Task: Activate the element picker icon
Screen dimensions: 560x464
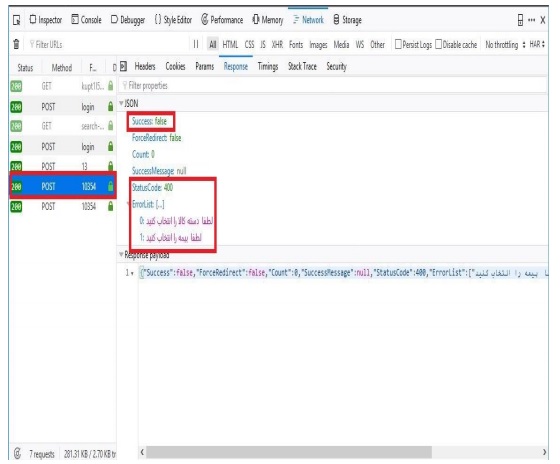Action: [16, 20]
